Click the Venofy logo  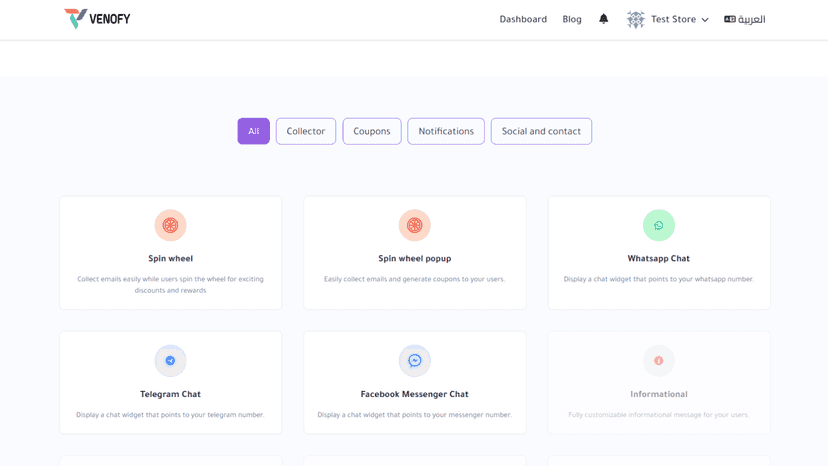[97, 19]
